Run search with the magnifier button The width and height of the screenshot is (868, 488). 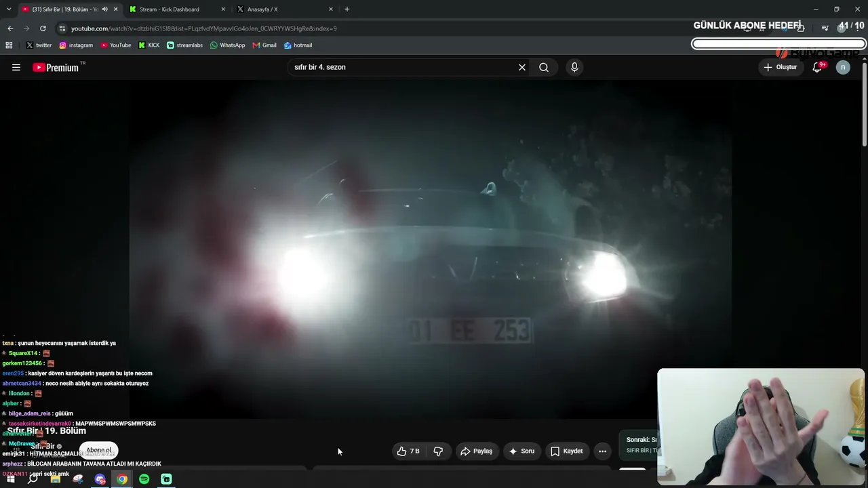[544, 67]
